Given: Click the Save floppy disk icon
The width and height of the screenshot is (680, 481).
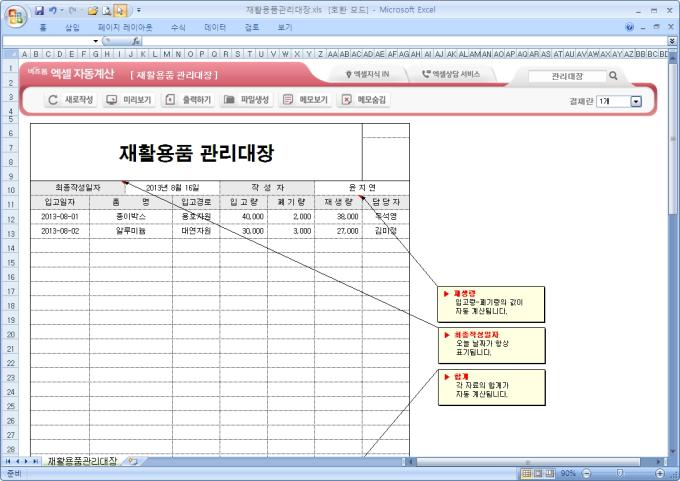Looking at the screenshot, I should click(x=39, y=10).
